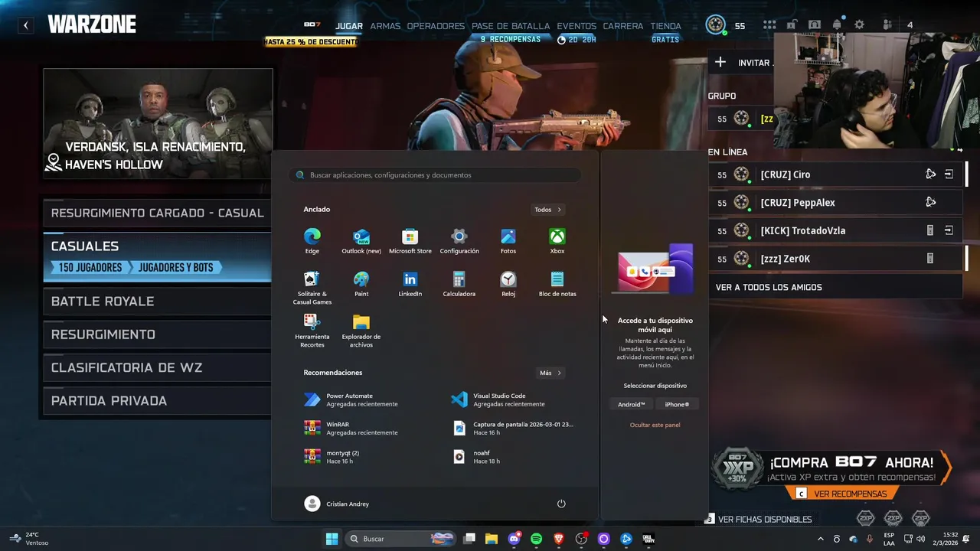Launch Paint from pinned apps
The height and width of the screenshot is (551, 980).
coord(361,284)
